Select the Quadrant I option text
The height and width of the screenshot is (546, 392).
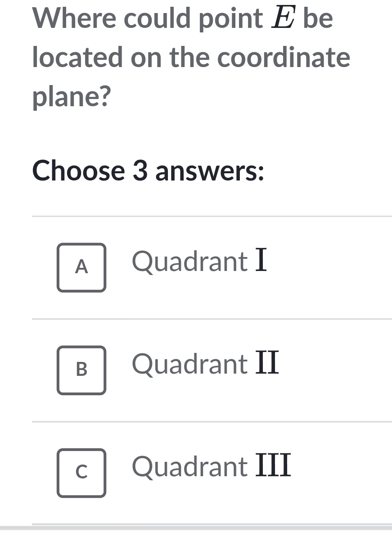click(x=199, y=262)
